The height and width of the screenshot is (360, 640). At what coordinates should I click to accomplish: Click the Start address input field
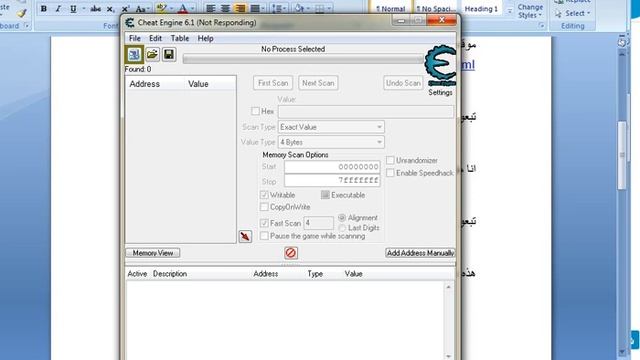(x=332, y=167)
